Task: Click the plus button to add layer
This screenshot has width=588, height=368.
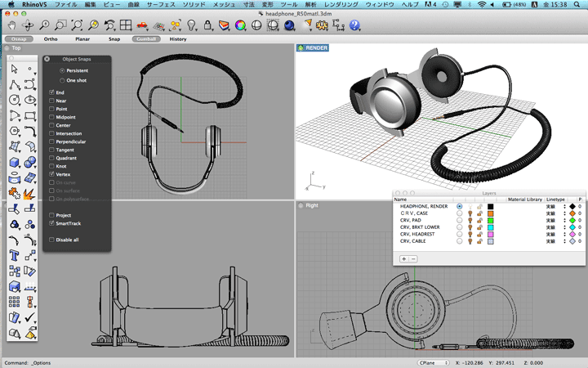Action: tap(403, 258)
